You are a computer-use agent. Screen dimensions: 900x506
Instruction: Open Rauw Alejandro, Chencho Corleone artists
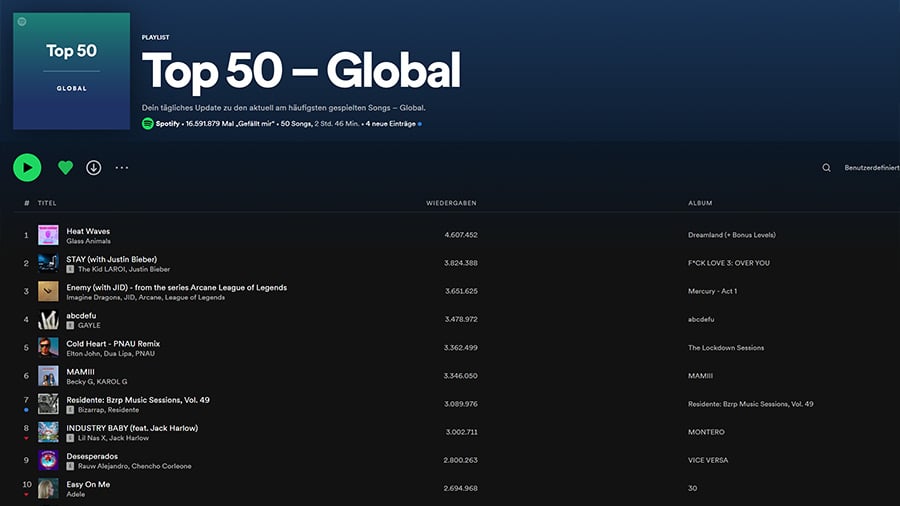point(135,466)
